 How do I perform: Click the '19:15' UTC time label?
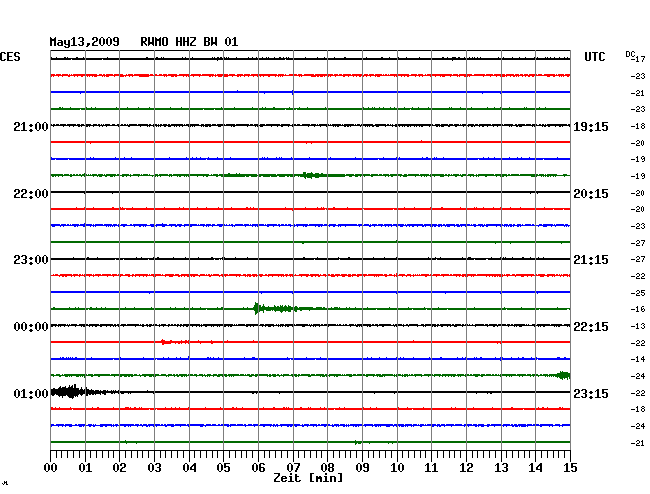591,127
